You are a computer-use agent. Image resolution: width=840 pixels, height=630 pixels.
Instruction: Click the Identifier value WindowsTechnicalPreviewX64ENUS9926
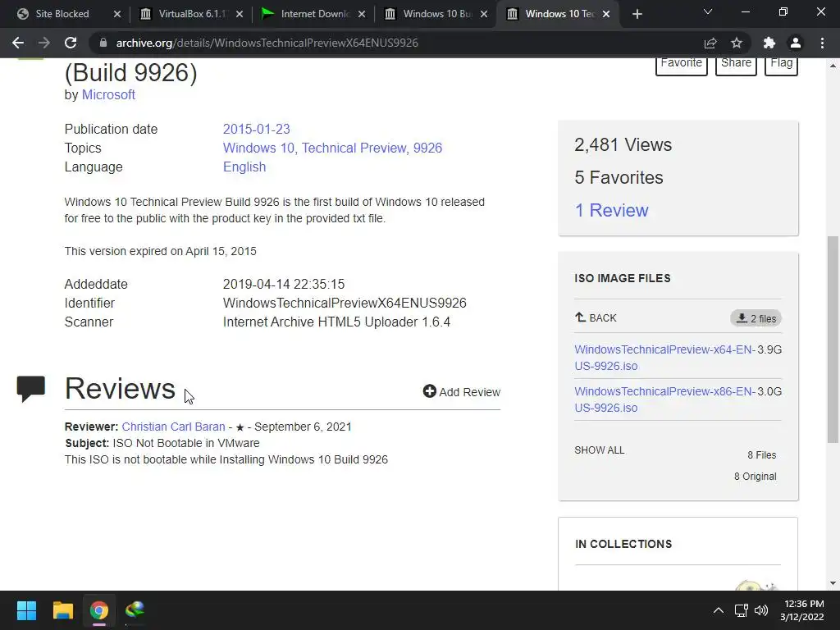(x=345, y=304)
